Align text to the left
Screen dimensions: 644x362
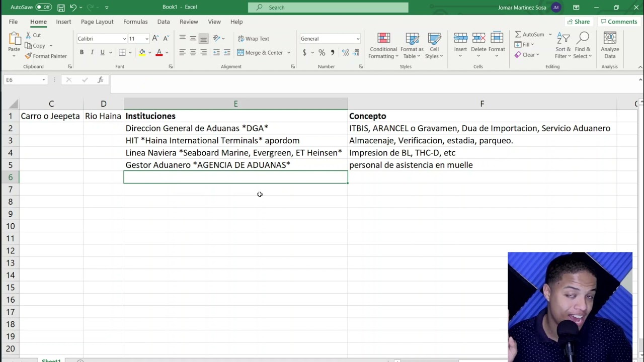[x=182, y=53]
